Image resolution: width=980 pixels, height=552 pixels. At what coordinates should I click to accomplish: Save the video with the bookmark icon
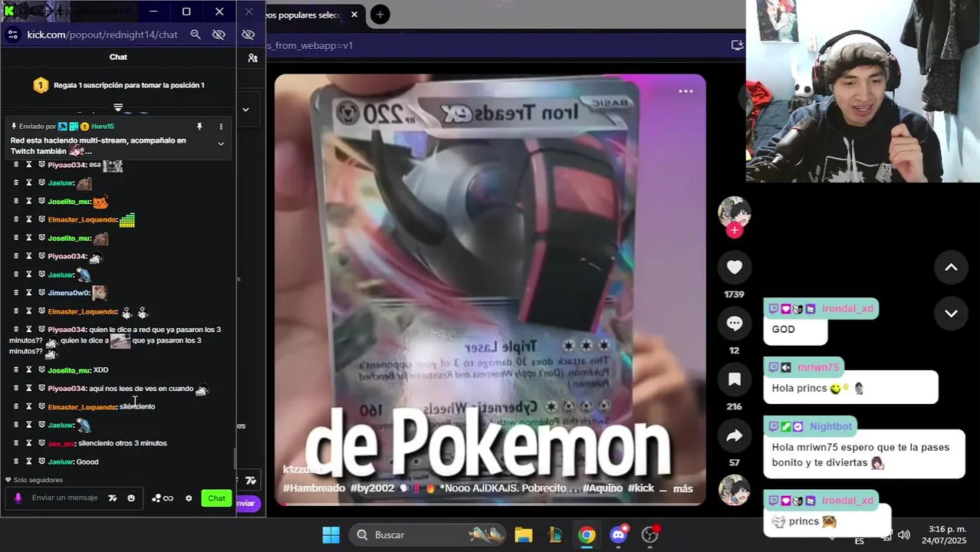(x=735, y=379)
